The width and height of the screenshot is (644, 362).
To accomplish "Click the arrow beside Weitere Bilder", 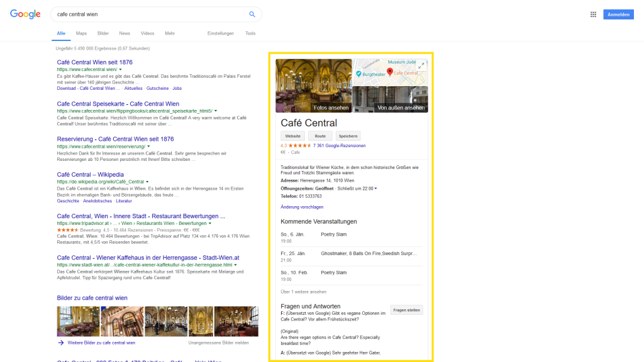I will click(61, 343).
